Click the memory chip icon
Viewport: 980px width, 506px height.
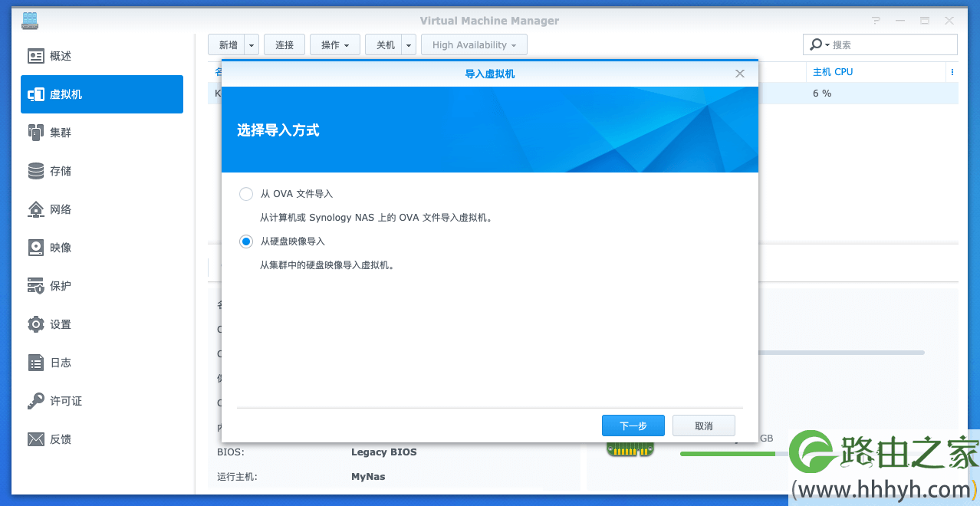[631, 449]
